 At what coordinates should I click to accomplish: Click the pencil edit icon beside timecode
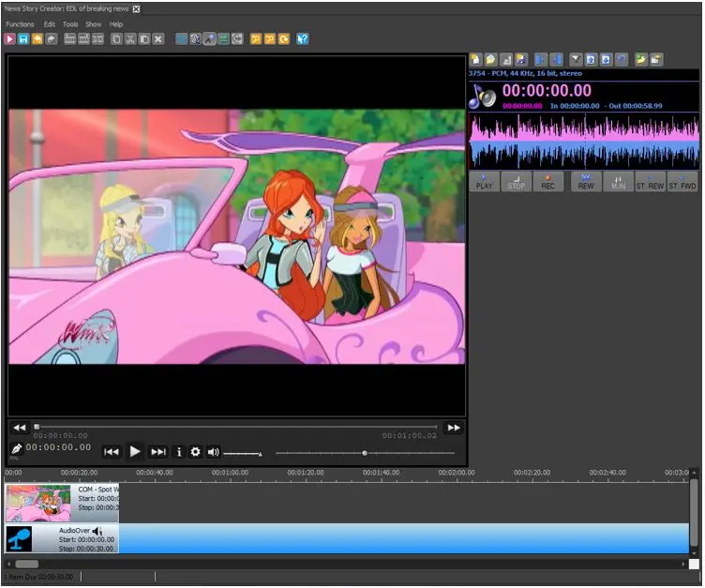pyautogui.click(x=16, y=449)
